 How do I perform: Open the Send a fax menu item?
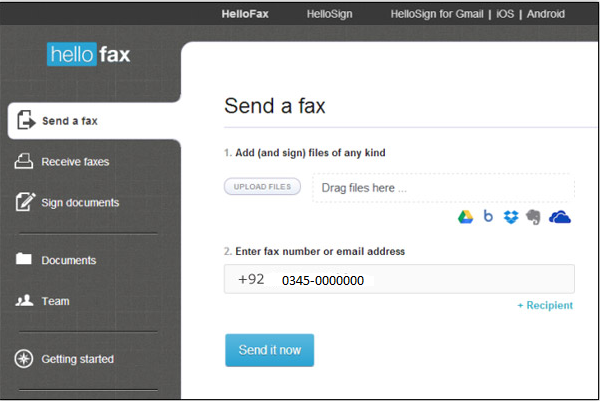[94, 121]
